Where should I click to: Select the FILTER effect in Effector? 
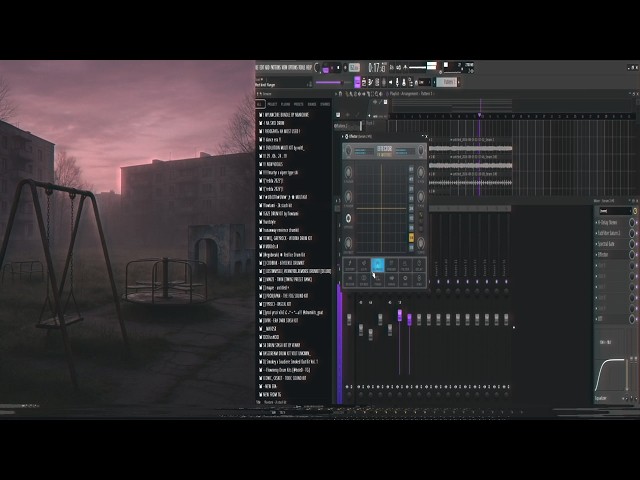click(405, 266)
